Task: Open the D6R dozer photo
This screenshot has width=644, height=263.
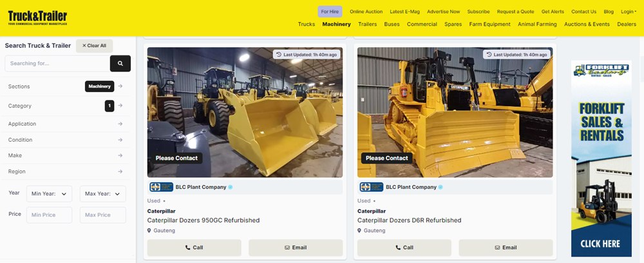Action: (455, 112)
